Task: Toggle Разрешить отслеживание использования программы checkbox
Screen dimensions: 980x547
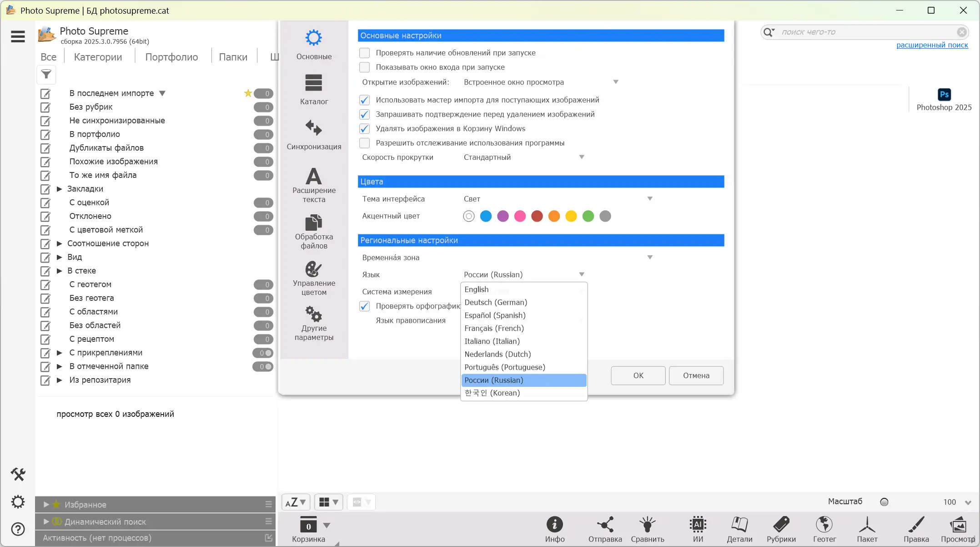Action: (364, 143)
